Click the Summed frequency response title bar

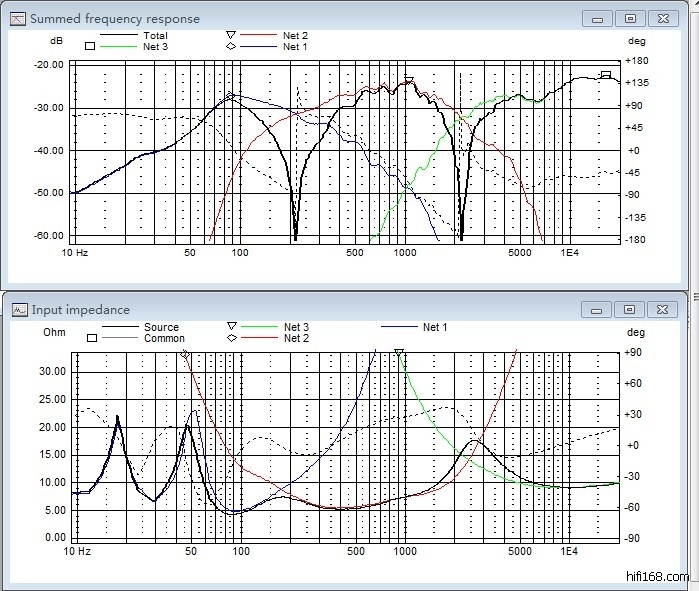pos(300,18)
